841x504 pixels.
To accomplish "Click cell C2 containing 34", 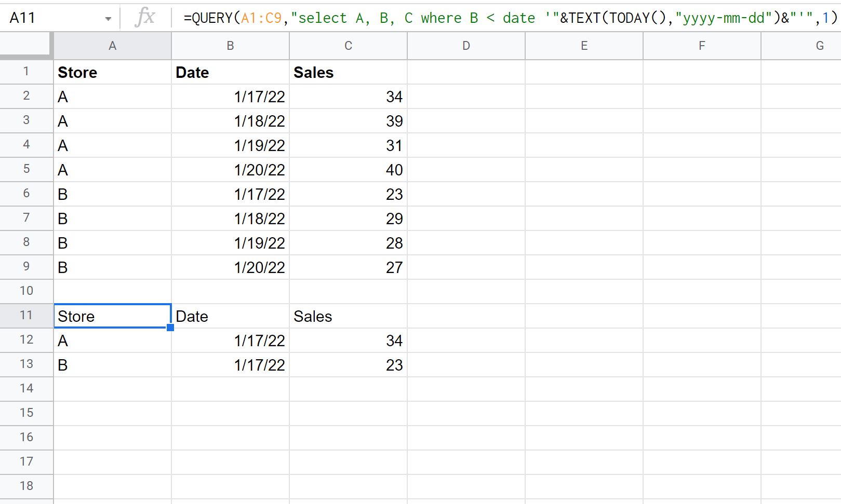I will pos(348,97).
